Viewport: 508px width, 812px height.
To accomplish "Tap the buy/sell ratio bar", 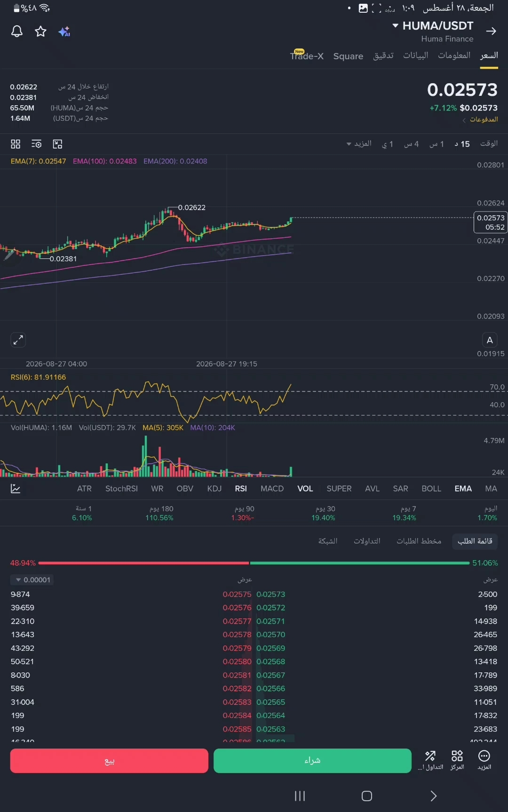I will pos(254,563).
